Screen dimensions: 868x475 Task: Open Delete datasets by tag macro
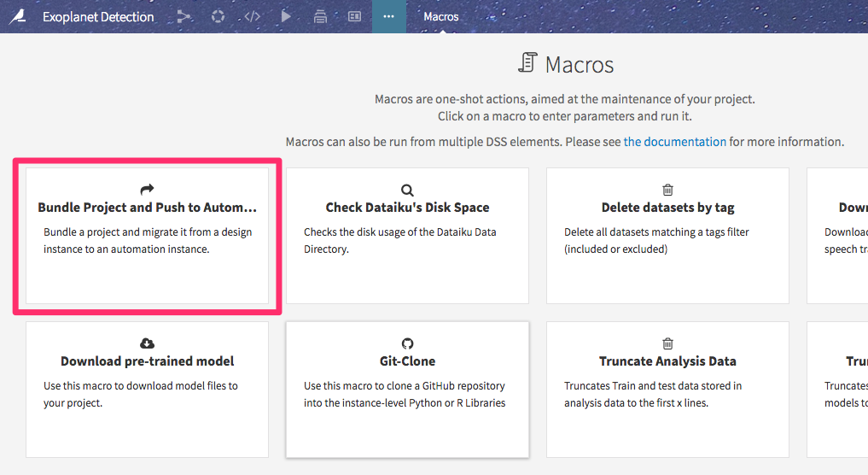click(x=667, y=236)
